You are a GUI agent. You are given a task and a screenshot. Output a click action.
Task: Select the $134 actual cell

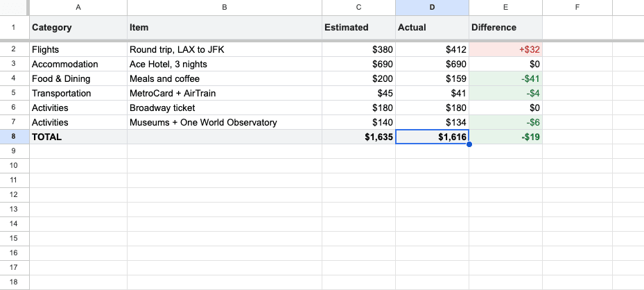[x=432, y=122]
